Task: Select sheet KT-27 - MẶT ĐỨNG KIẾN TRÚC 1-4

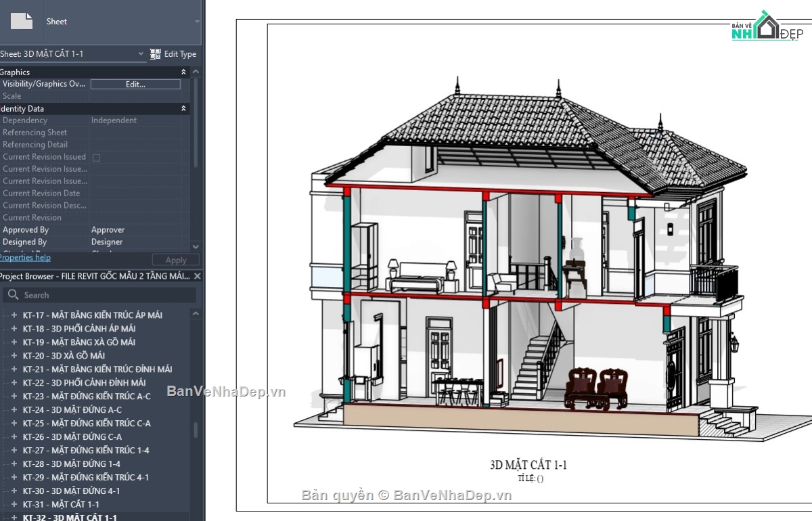Action: 86,451
